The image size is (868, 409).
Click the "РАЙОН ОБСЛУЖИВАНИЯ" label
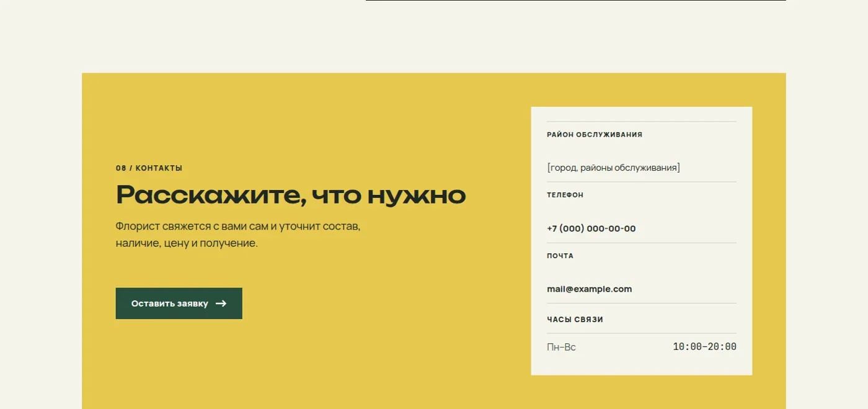pyautogui.click(x=595, y=135)
